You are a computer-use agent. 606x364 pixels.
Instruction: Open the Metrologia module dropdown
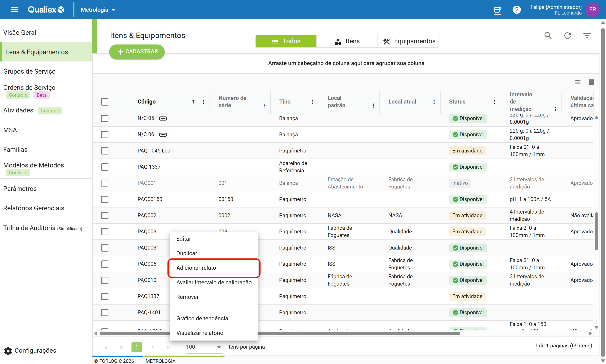tap(98, 10)
